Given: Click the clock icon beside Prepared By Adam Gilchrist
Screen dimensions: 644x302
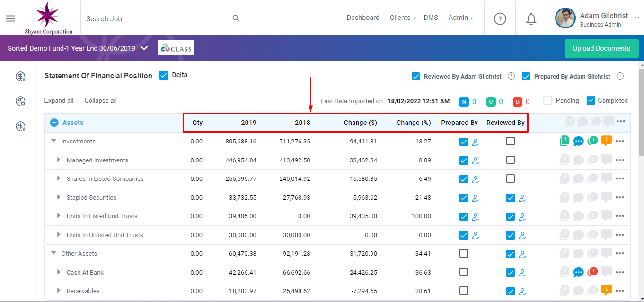Looking at the screenshot, I should (620, 76).
